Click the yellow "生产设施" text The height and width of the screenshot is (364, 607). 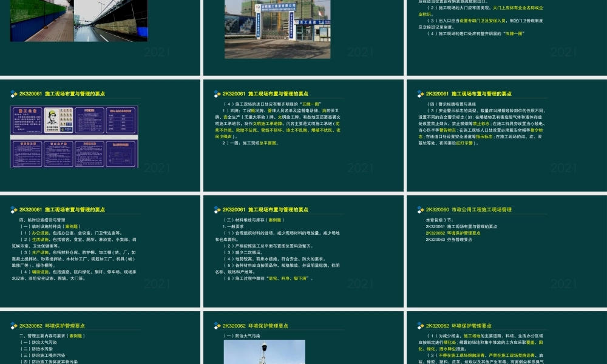(x=40, y=252)
